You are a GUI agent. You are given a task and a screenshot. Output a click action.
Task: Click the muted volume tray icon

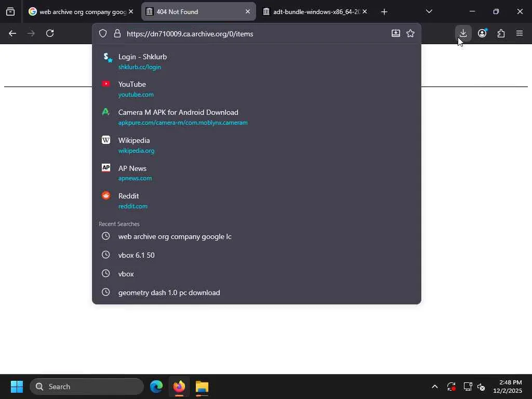(481, 387)
